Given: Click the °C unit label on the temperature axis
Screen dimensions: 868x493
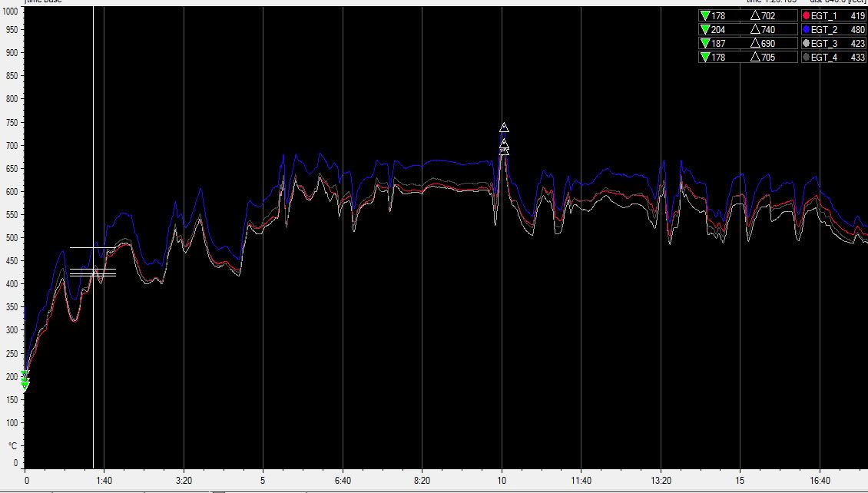Looking at the screenshot, I should coord(12,446).
